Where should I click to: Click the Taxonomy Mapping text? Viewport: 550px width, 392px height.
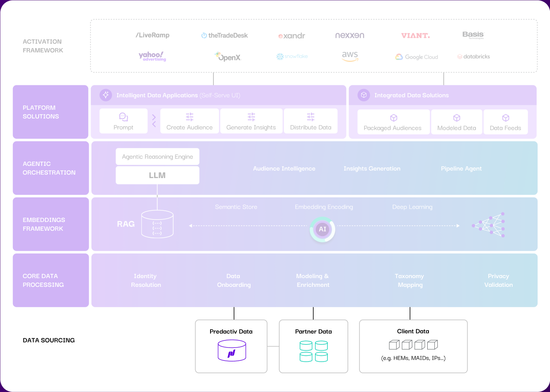[x=410, y=280]
